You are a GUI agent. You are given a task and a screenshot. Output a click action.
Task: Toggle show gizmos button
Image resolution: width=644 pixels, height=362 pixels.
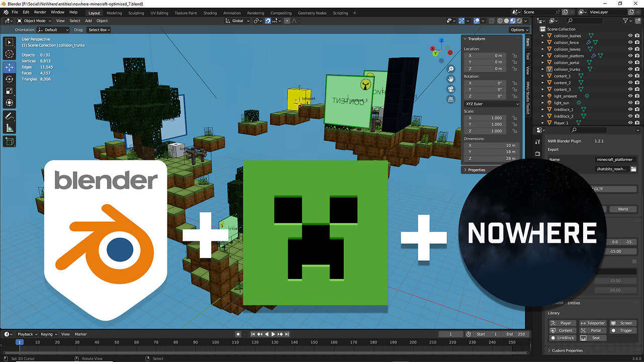pos(462,21)
